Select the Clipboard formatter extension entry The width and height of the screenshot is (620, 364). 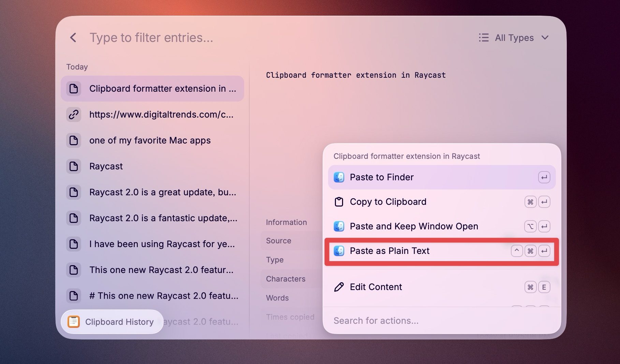click(x=152, y=89)
